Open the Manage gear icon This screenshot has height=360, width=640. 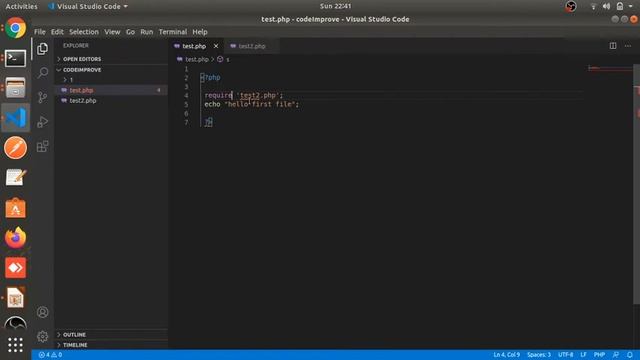coord(42,336)
